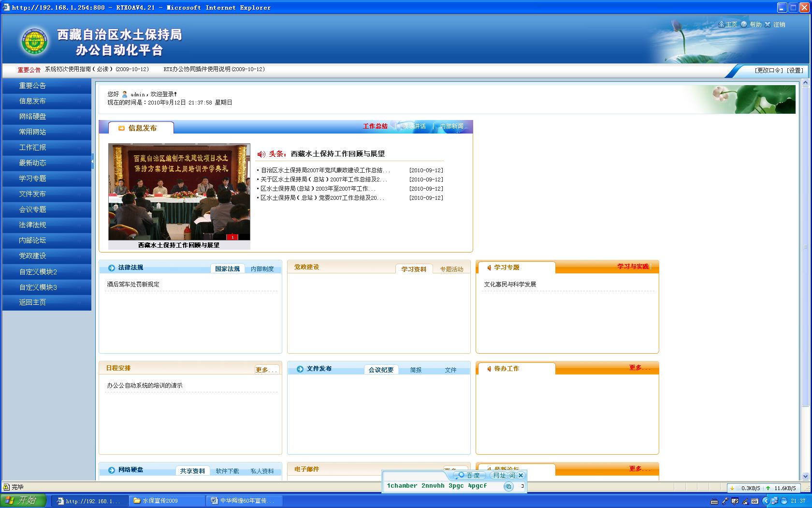Close the input method candidate bar

[x=521, y=475]
